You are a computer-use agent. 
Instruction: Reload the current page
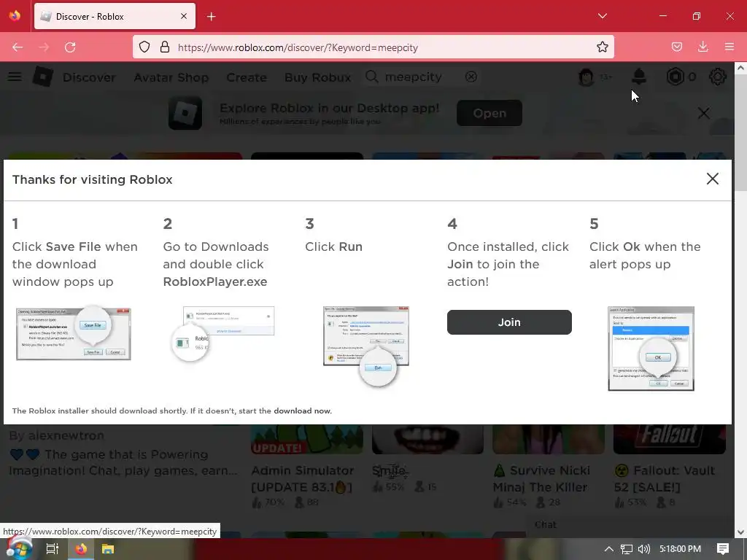click(x=70, y=47)
